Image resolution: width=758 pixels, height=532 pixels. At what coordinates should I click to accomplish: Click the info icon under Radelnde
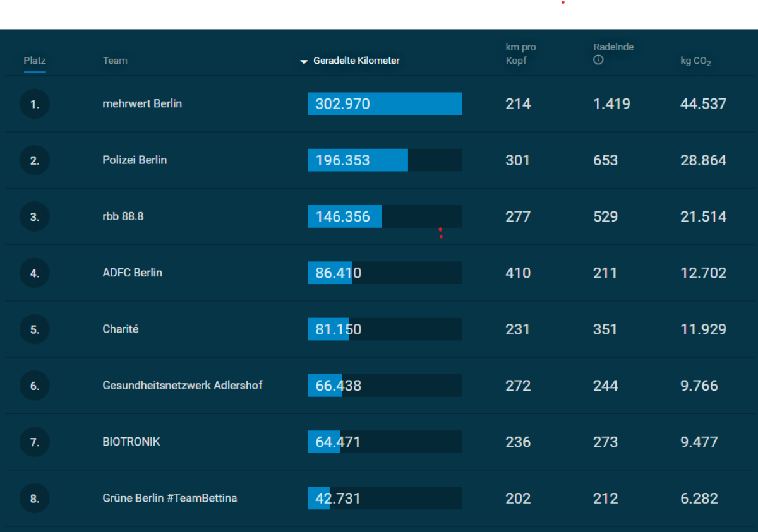click(x=598, y=61)
